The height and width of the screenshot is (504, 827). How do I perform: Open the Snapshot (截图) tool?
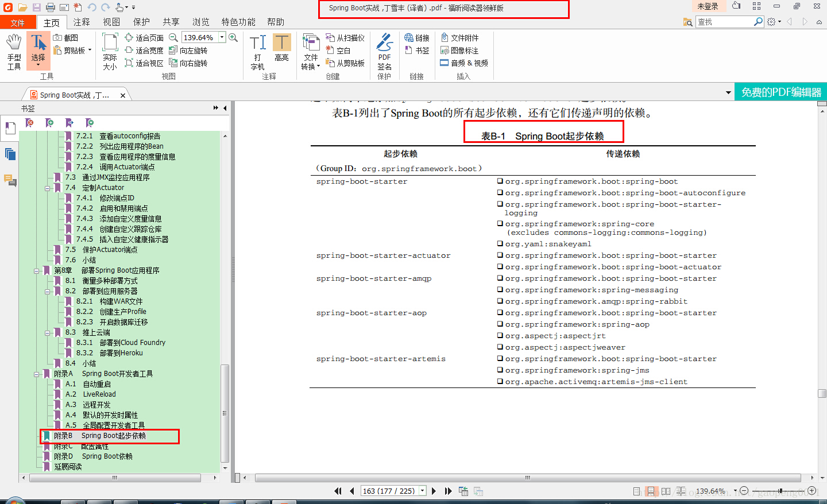(65, 37)
